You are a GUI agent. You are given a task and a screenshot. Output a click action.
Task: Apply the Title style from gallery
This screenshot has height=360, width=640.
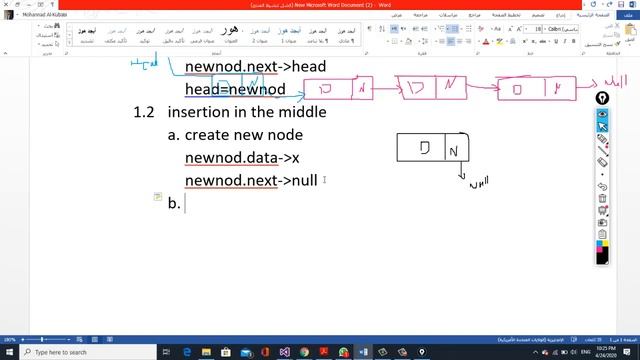coord(231,35)
